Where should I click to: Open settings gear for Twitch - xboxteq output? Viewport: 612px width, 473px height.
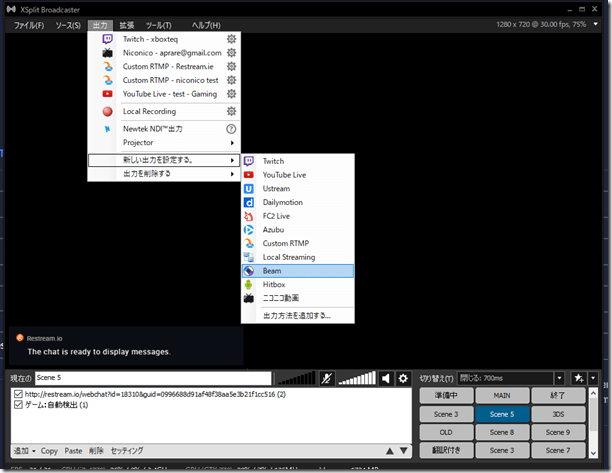click(x=231, y=39)
